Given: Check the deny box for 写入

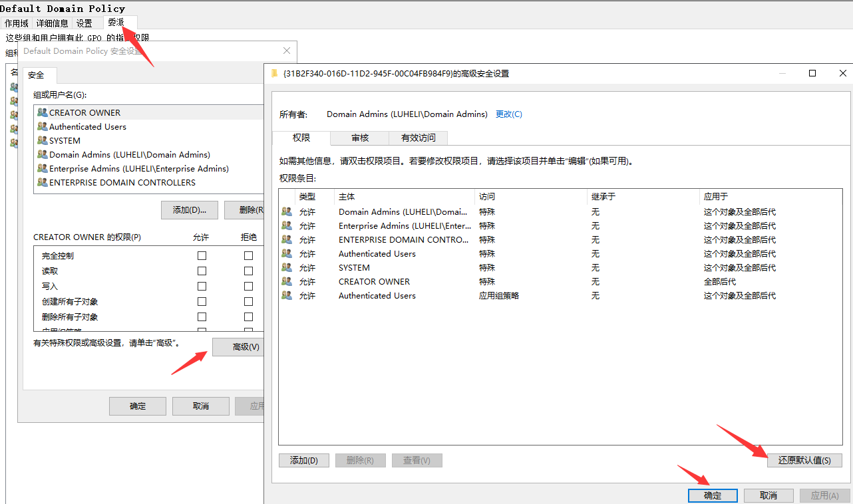Looking at the screenshot, I should coord(248,286).
